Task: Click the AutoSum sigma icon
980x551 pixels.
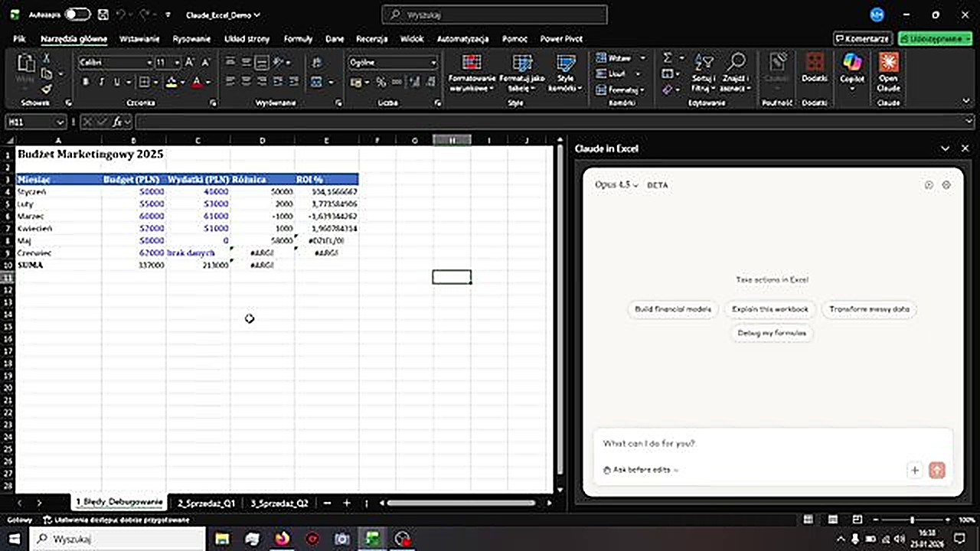Action: coord(667,58)
